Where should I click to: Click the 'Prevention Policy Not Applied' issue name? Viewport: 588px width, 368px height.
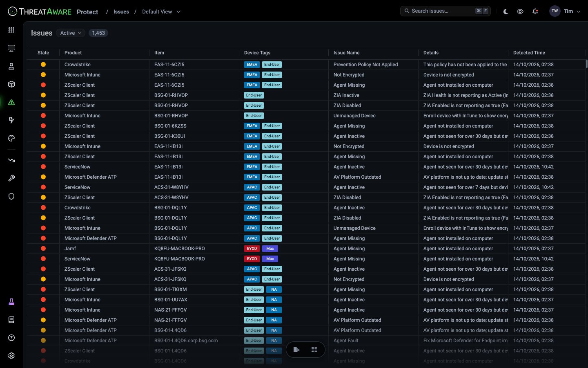coord(366,65)
